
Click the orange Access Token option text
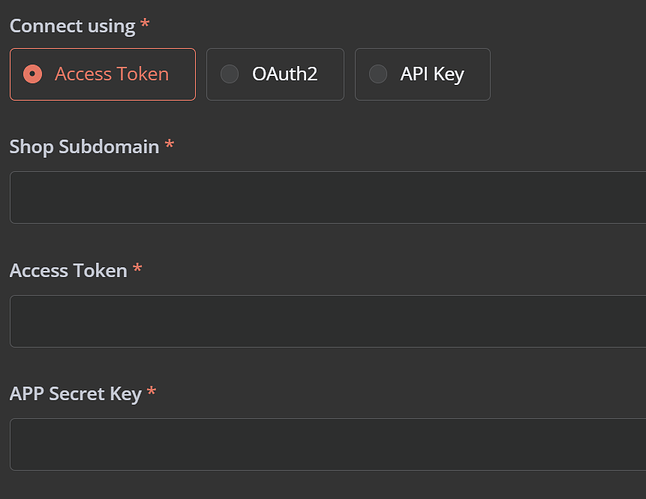tap(112, 74)
